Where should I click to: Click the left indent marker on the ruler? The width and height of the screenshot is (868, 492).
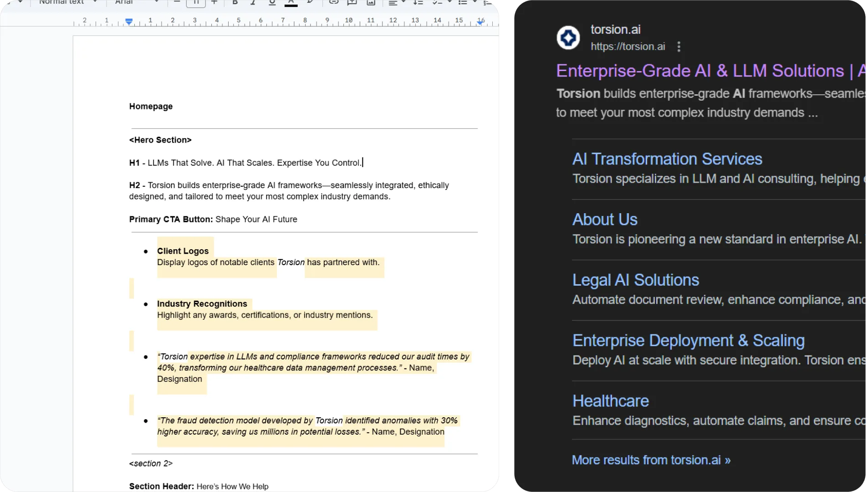(129, 22)
